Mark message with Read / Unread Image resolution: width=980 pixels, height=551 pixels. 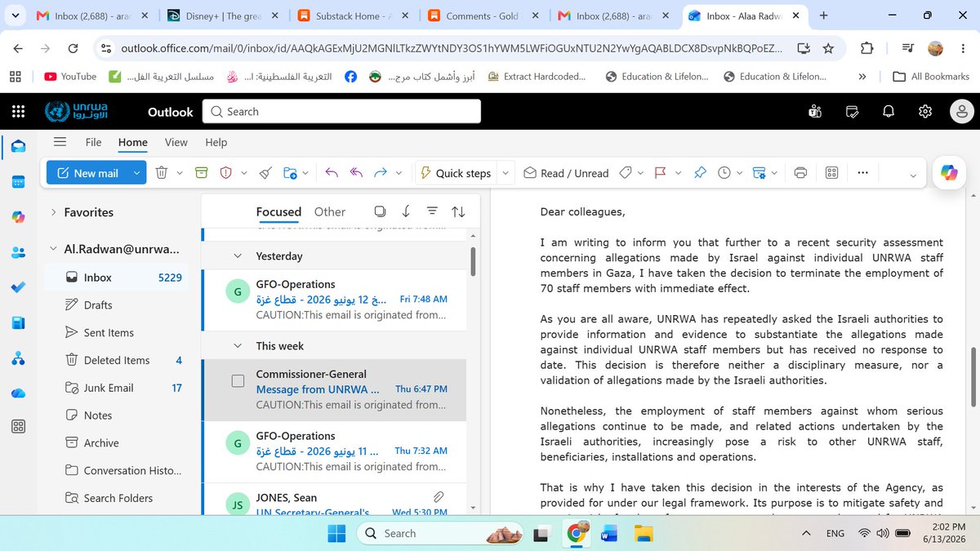point(566,173)
